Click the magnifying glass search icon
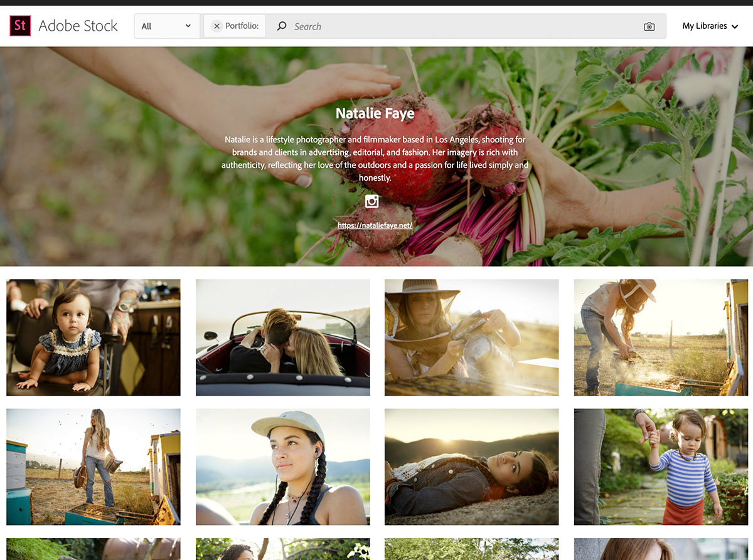753x560 pixels. click(282, 26)
